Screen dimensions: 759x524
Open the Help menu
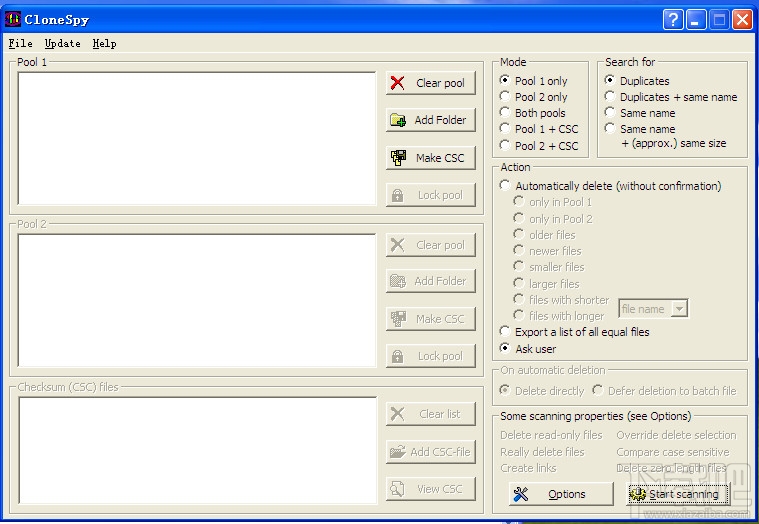pyautogui.click(x=104, y=44)
